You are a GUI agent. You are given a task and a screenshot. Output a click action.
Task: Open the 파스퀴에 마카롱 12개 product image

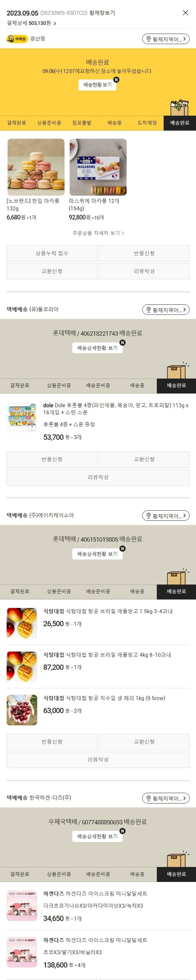coord(98,167)
